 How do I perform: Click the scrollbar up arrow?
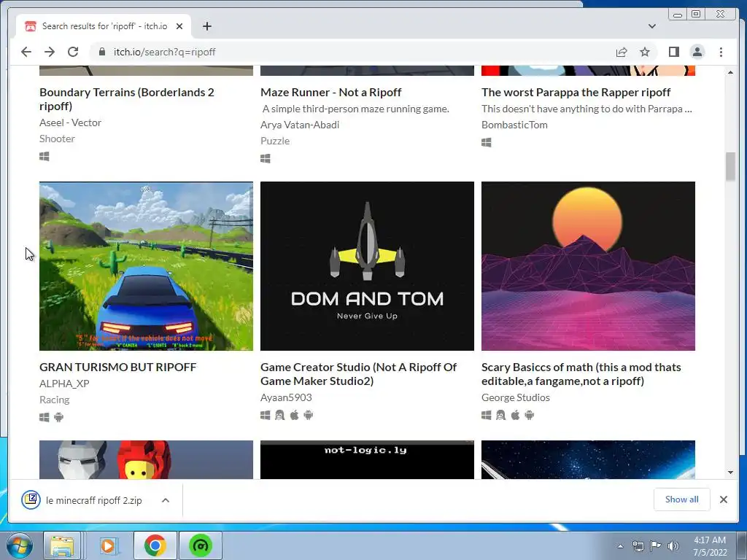coord(730,72)
